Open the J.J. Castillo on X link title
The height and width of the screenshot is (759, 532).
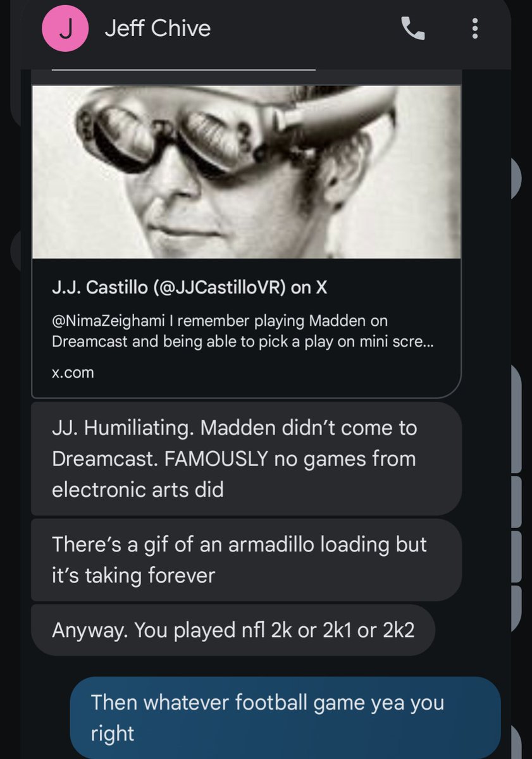click(189, 288)
